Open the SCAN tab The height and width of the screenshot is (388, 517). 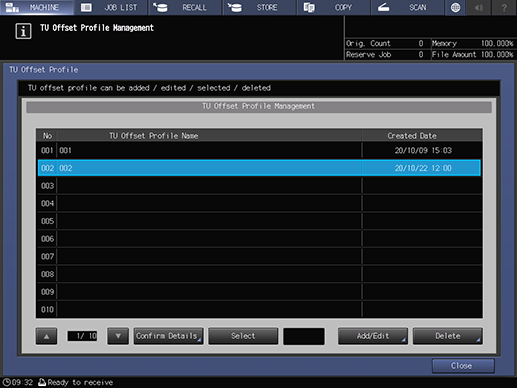(408, 7)
